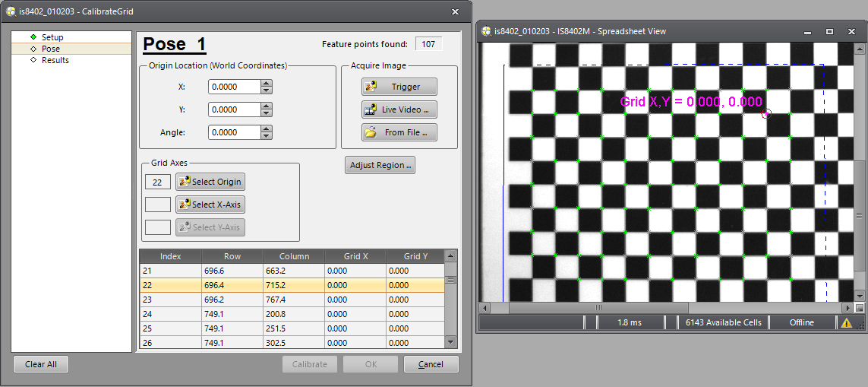Screen dimensions: 868x387
Task: Click the warning icon in status bar
Action: point(846,322)
